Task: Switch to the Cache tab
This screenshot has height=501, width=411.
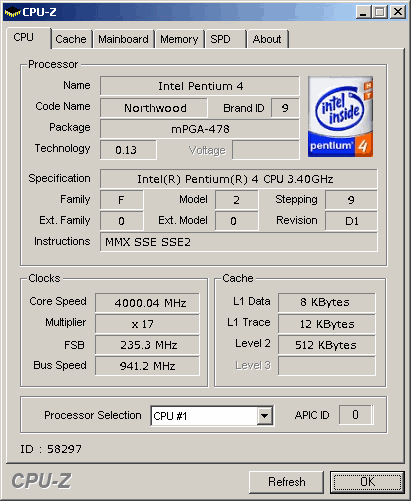Action: pyautogui.click(x=71, y=39)
